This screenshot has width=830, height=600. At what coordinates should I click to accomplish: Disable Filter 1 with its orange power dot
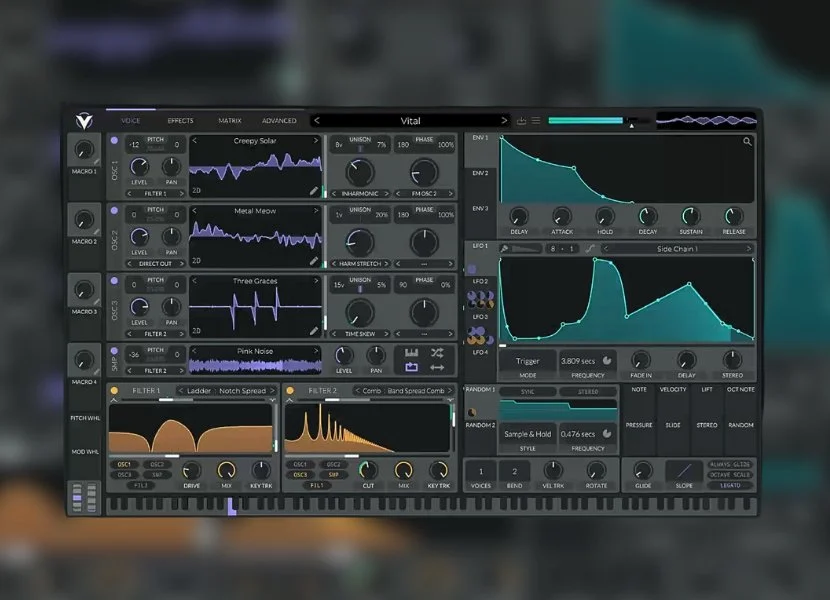(x=114, y=391)
